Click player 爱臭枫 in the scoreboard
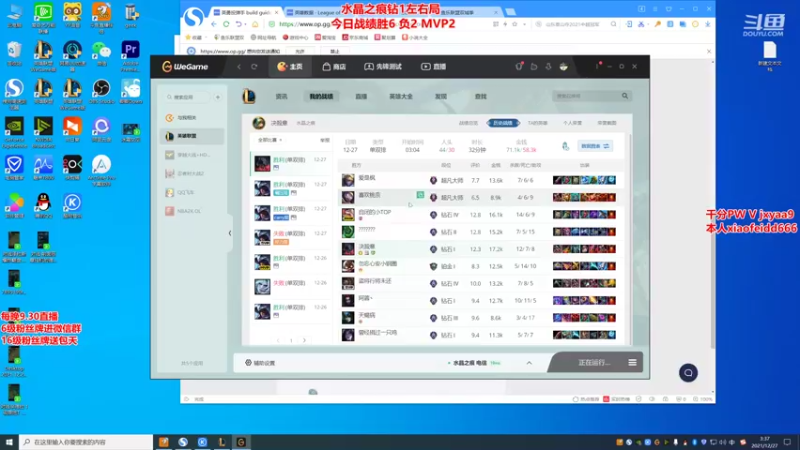The image size is (800, 450). click(367, 178)
